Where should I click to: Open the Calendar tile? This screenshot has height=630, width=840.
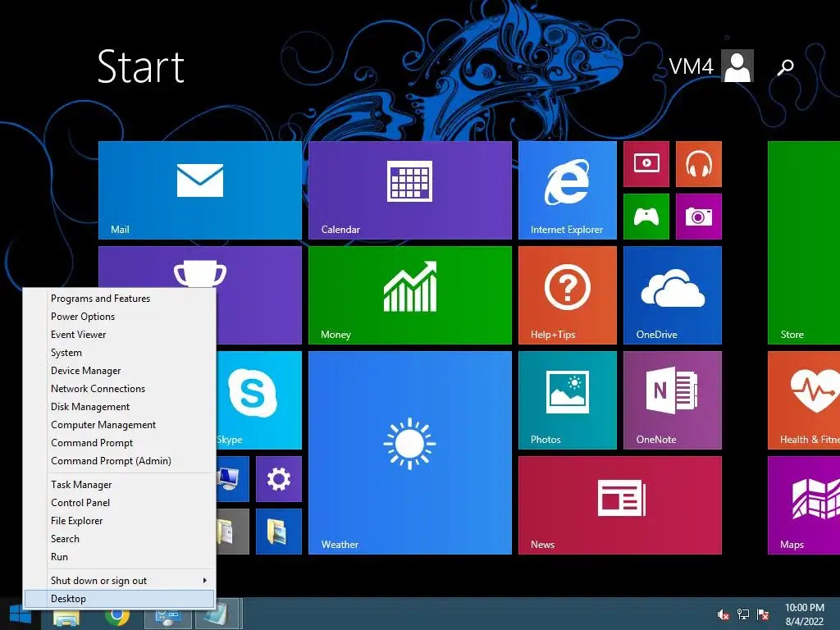point(410,190)
